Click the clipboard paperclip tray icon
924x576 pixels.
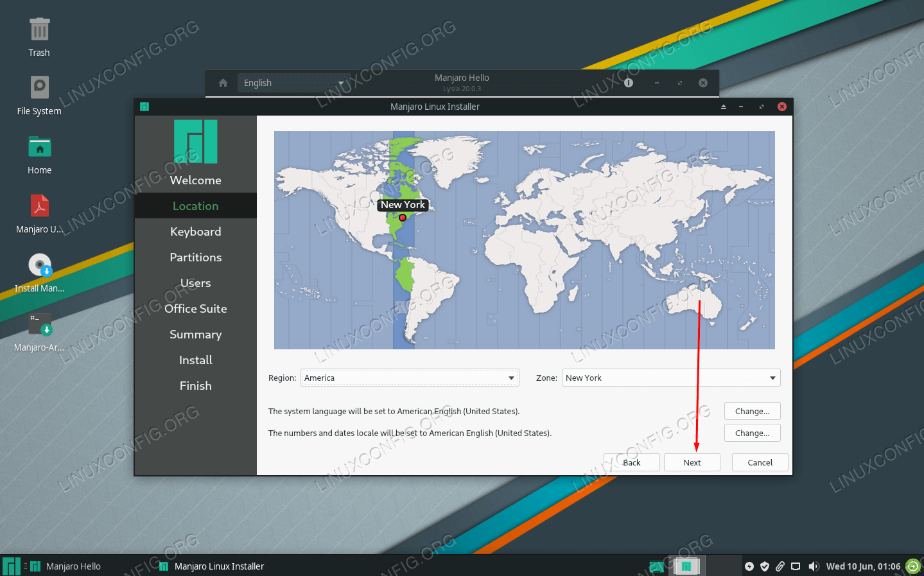tap(780, 566)
